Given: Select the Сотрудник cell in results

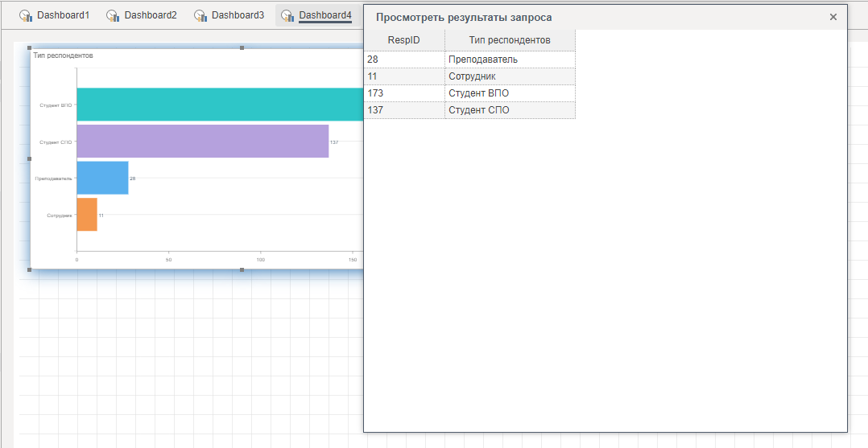Looking at the screenshot, I should (510, 76).
